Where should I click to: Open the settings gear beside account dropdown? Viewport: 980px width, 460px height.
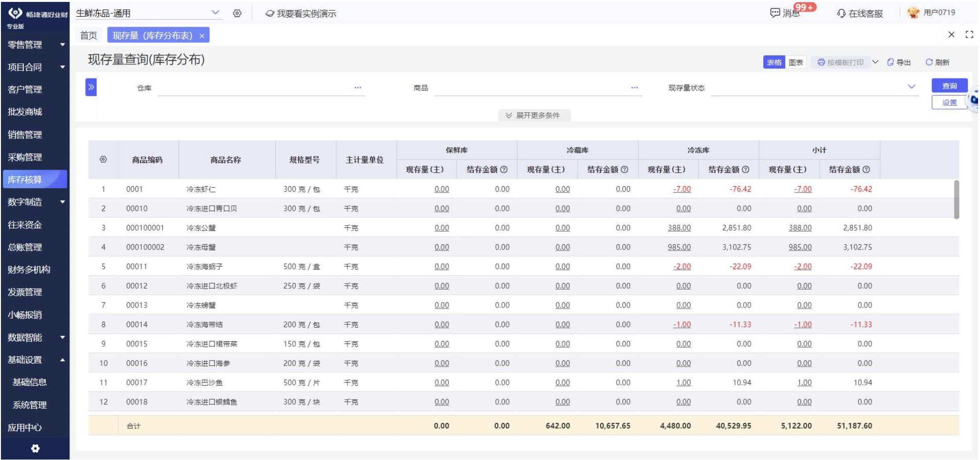(237, 13)
